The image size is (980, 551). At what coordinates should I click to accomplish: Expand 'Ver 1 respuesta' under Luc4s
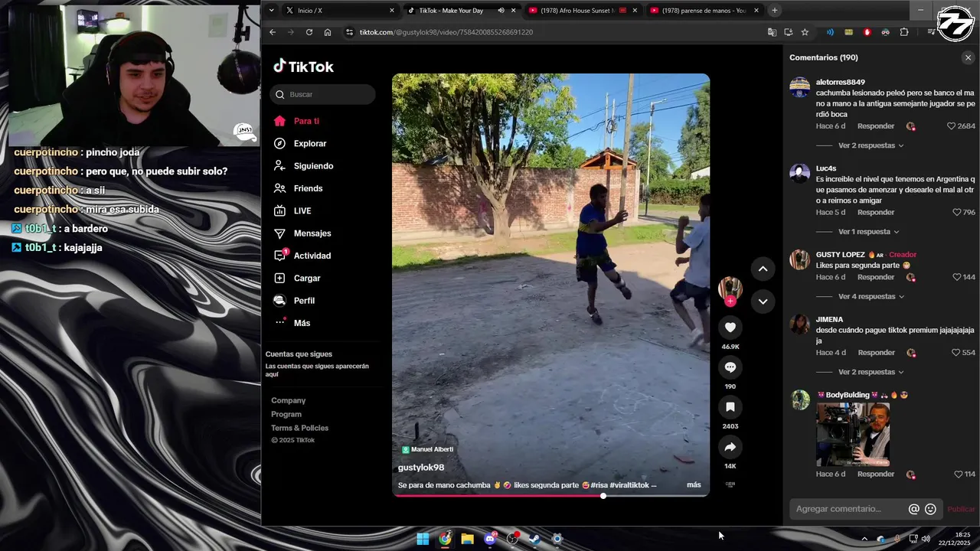(x=868, y=231)
